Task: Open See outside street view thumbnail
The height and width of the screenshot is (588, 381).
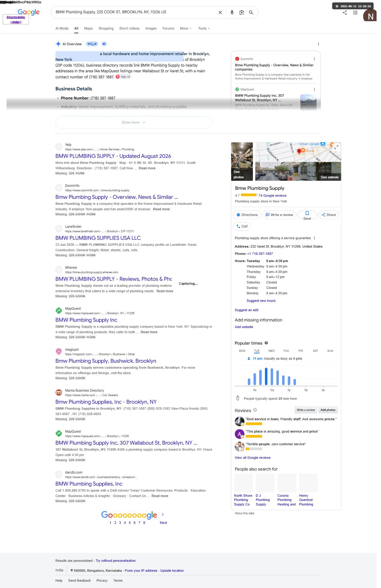Action: pos(298,171)
